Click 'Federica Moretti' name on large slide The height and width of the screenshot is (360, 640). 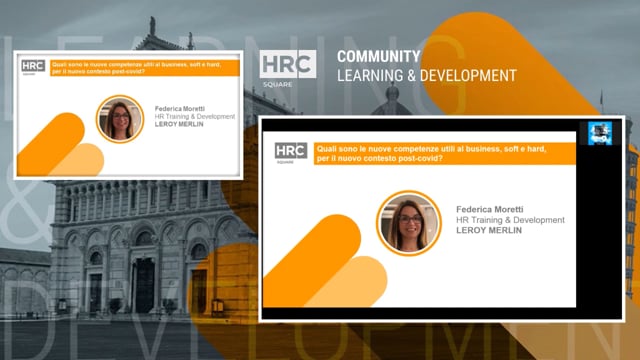[489, 209]
